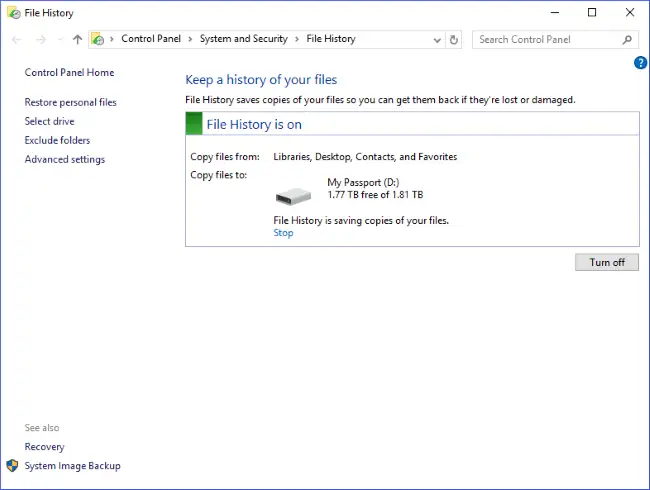Go to System and Security breadcrumb
Image resolution: width=650 pixels, height=490 pixels.
pos(243,39)
